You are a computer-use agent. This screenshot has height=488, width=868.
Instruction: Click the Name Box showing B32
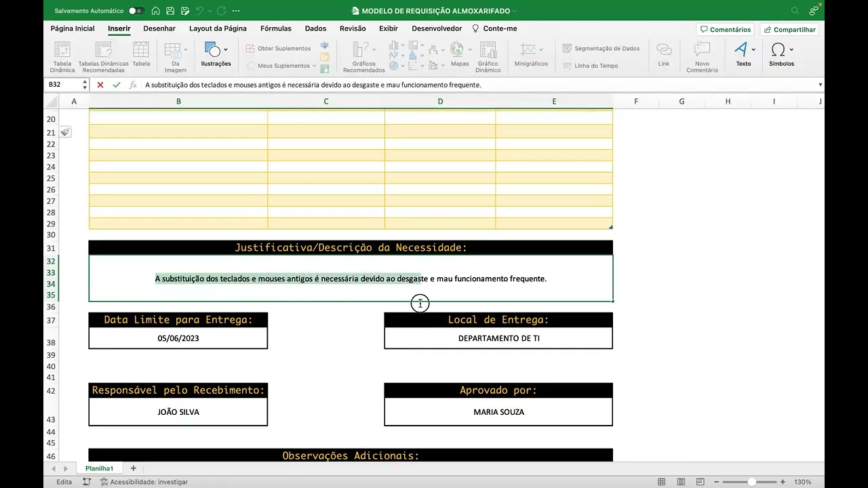pos(62,85)
